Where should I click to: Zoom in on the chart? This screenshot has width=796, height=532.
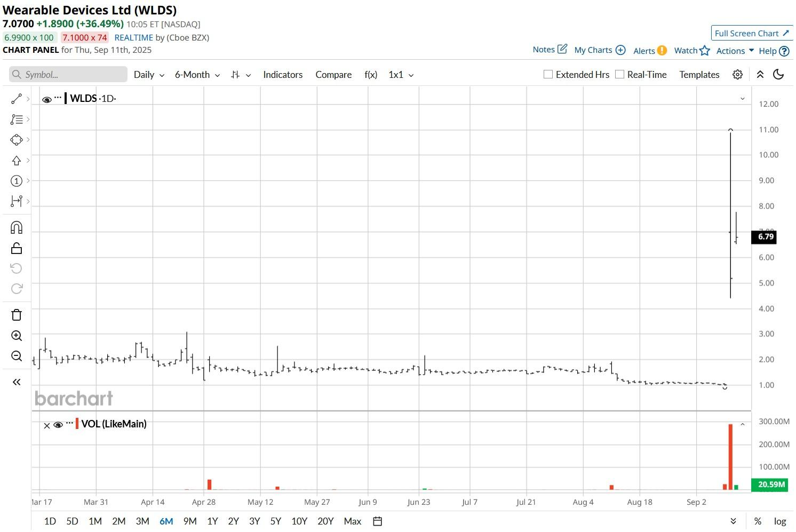point(17,336)
